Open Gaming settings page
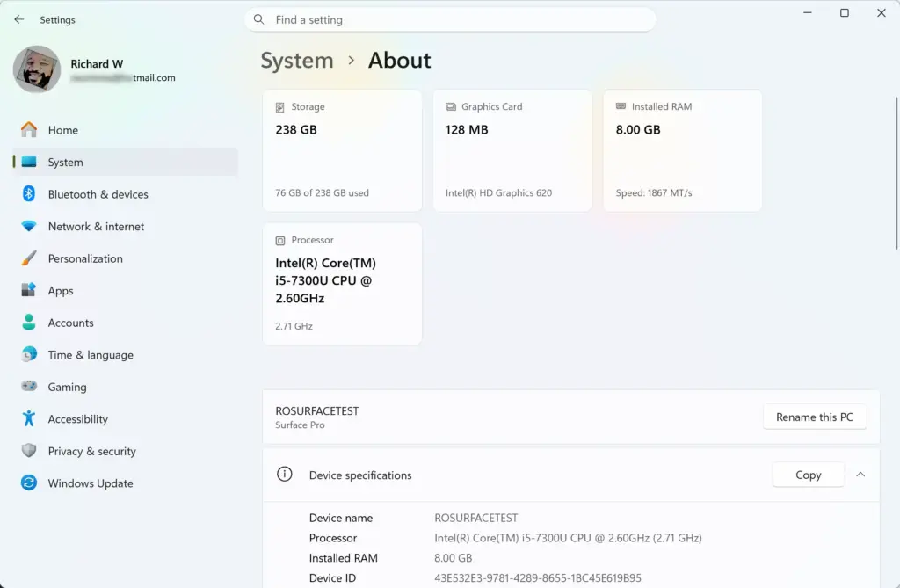This screenshot has width=900, height=588. 125,387
